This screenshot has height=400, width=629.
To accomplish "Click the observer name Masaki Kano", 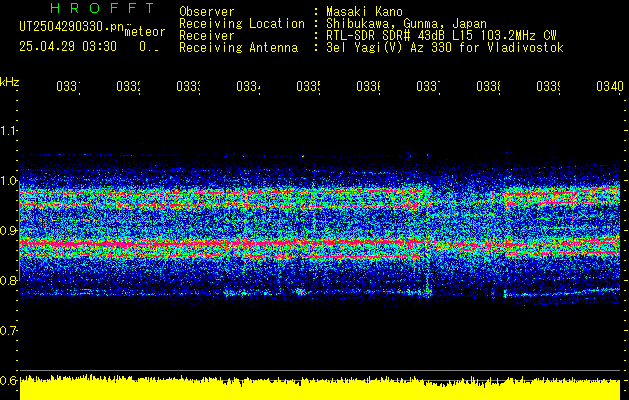I will click(364, 11).
